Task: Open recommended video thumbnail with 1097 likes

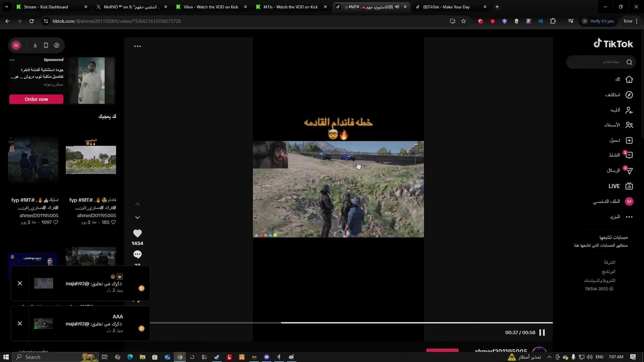Action: tap(33, 160)
